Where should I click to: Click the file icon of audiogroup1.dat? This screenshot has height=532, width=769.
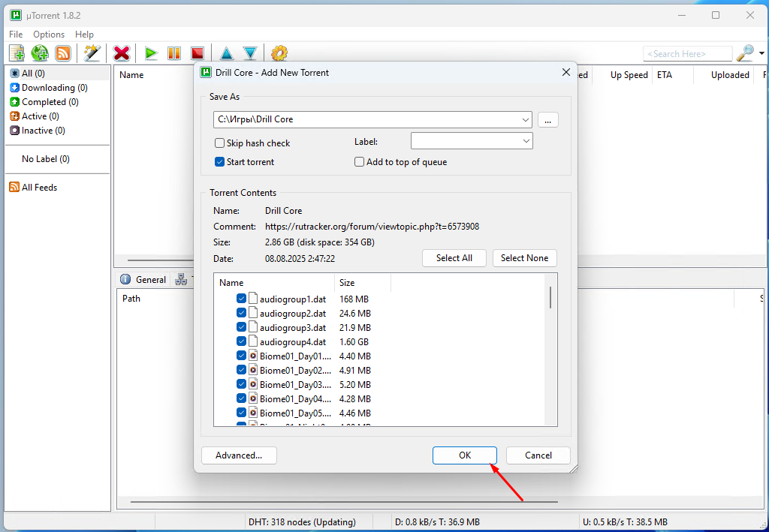point(253,299)
